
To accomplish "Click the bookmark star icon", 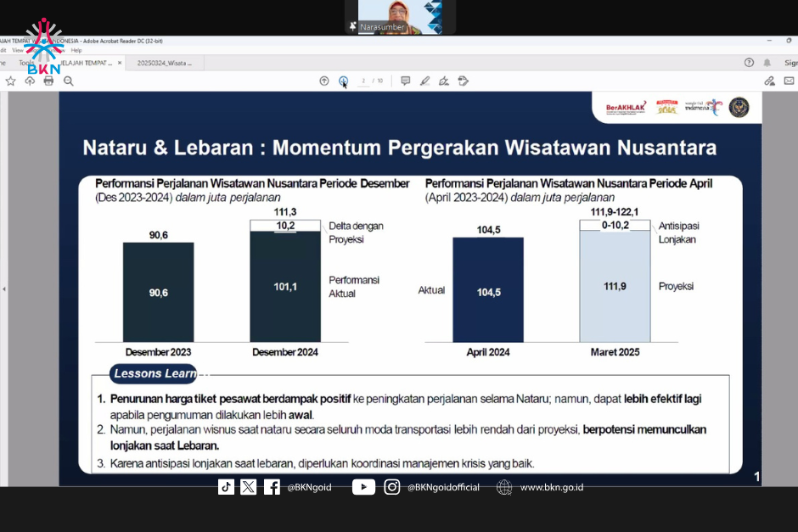I will tap(10, 81).
